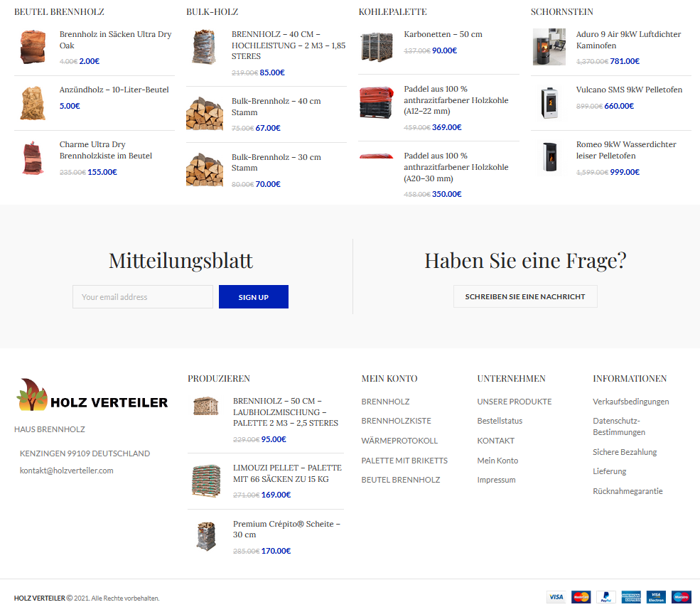Viewport: 700px width, 607px height.
Task: Open the Impressum link
Action: pyautogui.click(x=497, y=480)
